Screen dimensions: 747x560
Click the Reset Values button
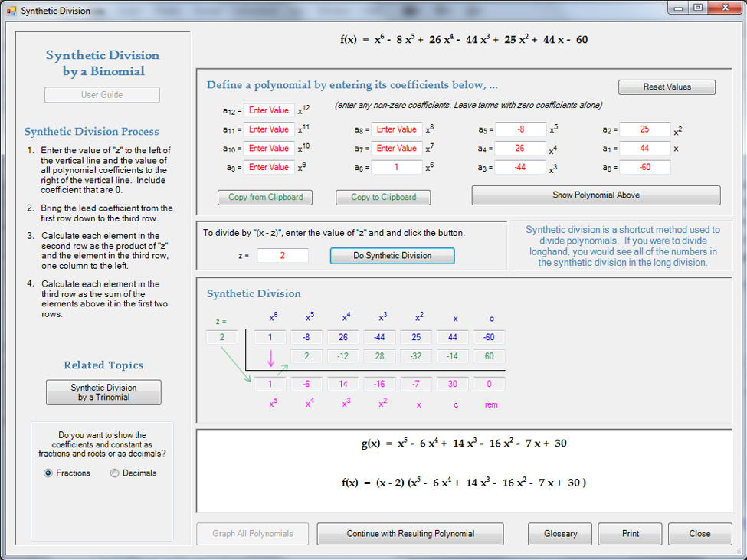pyautogui.click(x=667, y=87)
